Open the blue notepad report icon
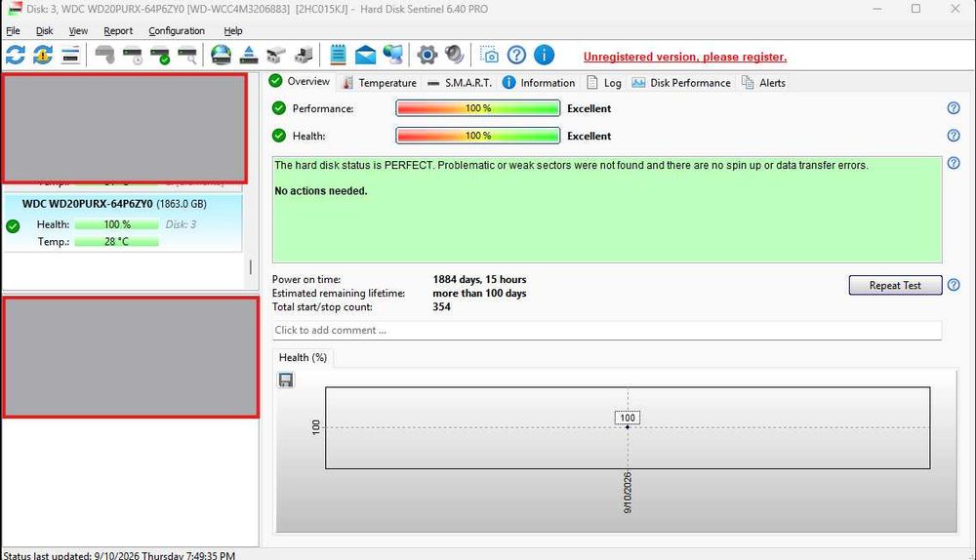 [x=338, y=55]
